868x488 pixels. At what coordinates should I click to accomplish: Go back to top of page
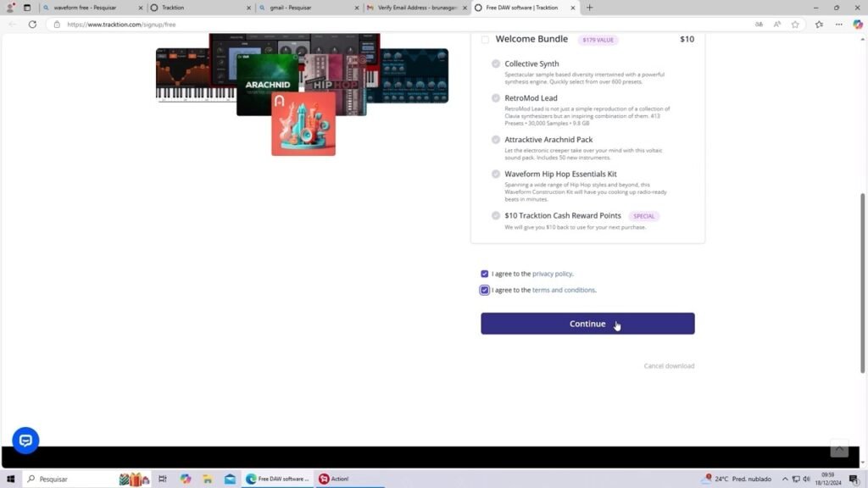839,448
